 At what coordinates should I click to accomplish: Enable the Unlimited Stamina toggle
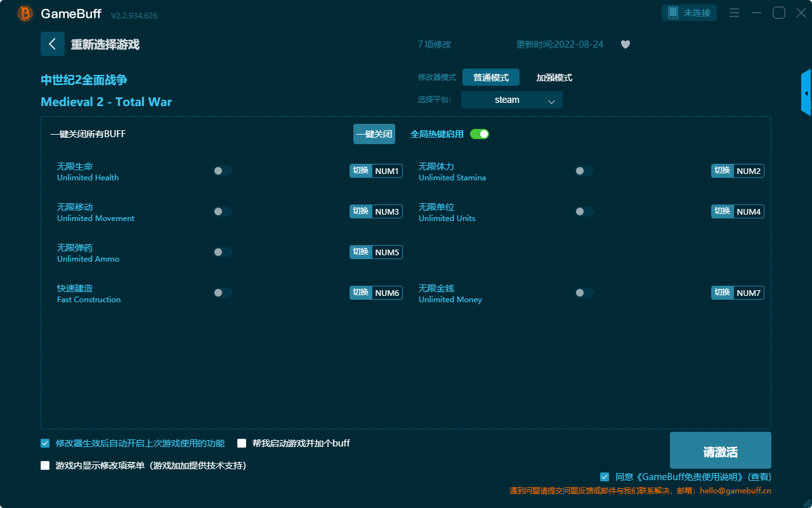pyautogui.click(x=584, y=171)
